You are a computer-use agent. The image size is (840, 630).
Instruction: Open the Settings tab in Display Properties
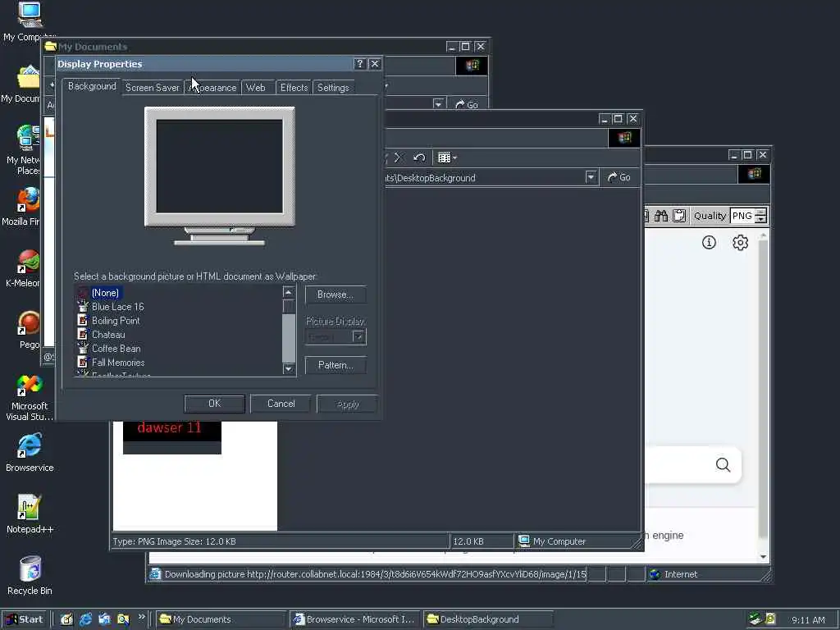[333, 87]
